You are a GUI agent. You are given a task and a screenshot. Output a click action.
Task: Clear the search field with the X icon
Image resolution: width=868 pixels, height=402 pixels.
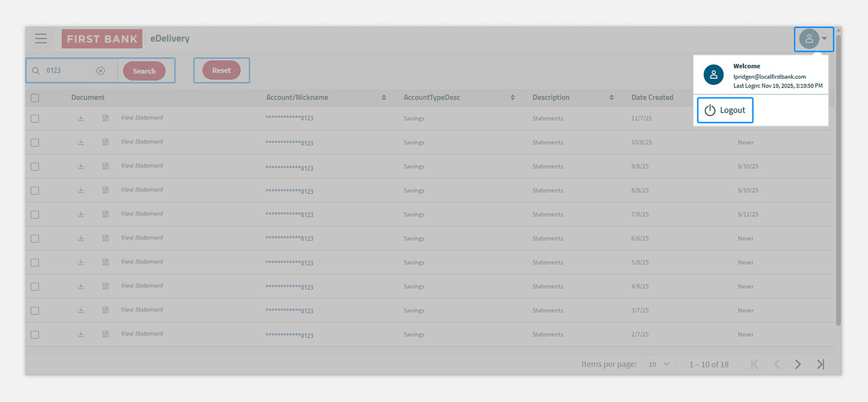(100, 71)
